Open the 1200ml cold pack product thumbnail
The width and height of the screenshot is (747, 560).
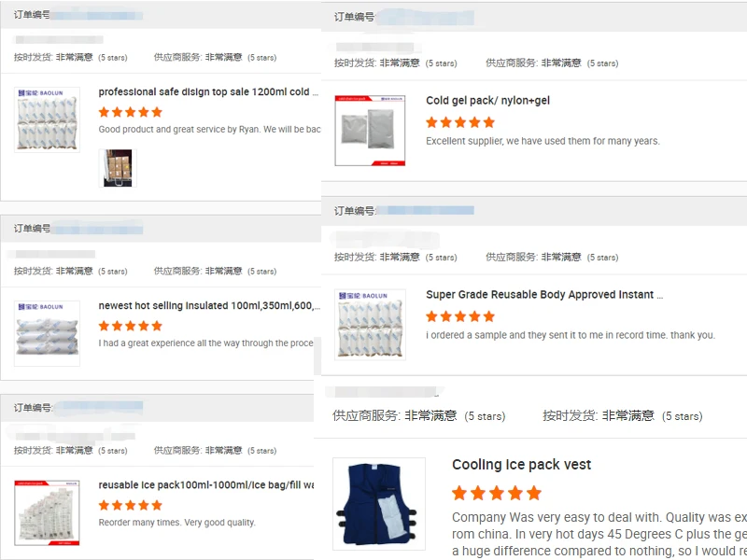(x=48, y=119)
